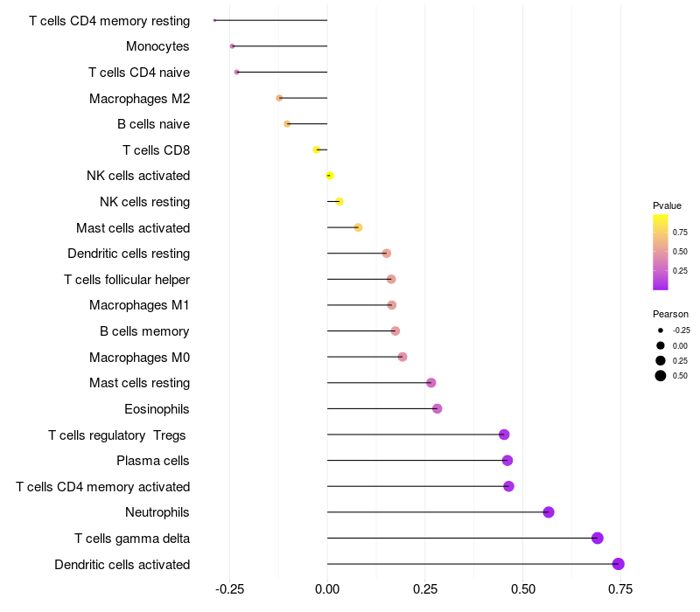Select the Neutrophils lollipop dot
This screenshot has height=612, width=700.
549,512
